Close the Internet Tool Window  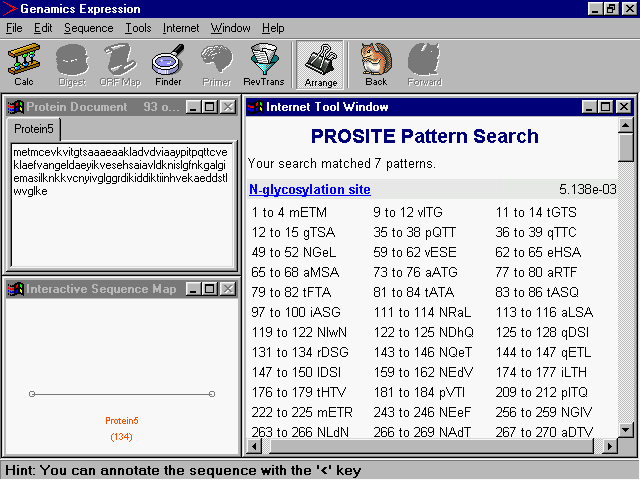624,107
